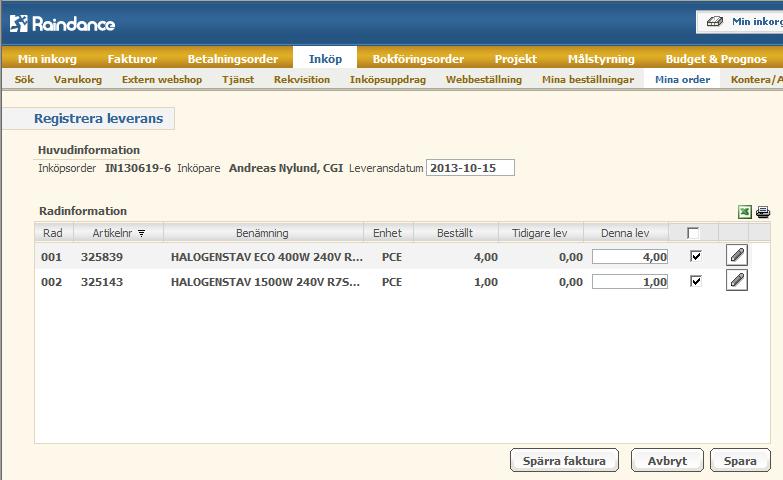Screen dimensions: 783x480
Task: Select the Tjänst submenu item
Action: tap(238, 79)
